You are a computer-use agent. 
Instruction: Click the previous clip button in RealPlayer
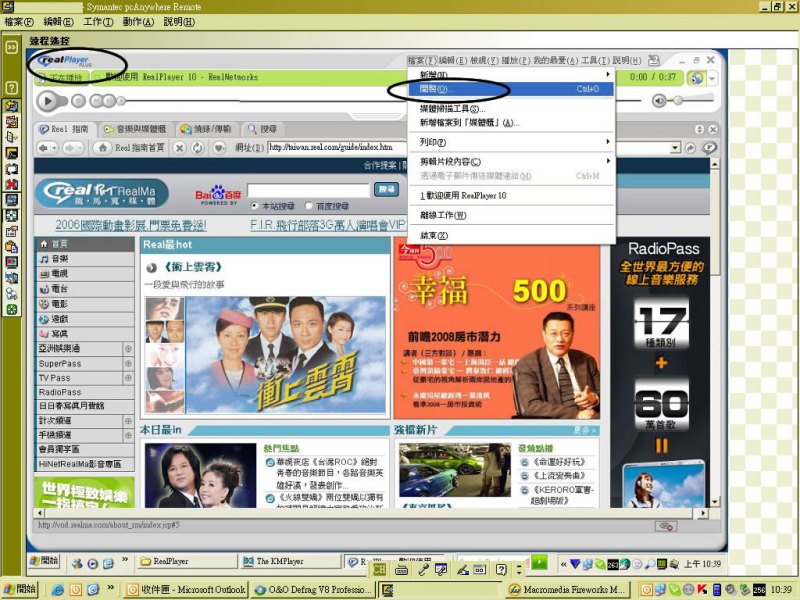tap(96, 101)
